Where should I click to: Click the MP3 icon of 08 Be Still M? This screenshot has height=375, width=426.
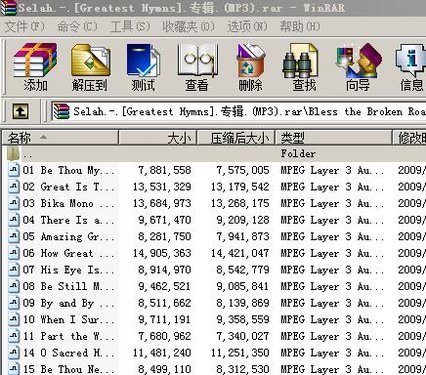[14, 286]
